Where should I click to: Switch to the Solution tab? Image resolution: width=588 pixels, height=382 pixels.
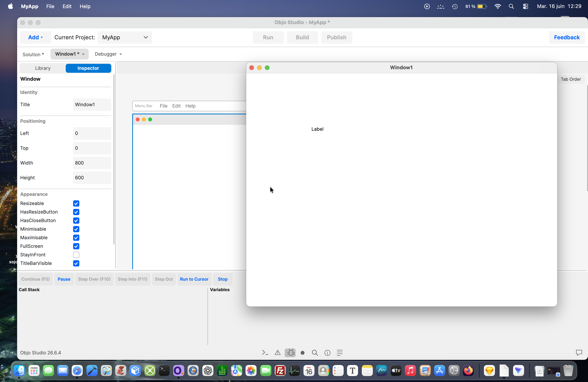click(x=33, y=54)
